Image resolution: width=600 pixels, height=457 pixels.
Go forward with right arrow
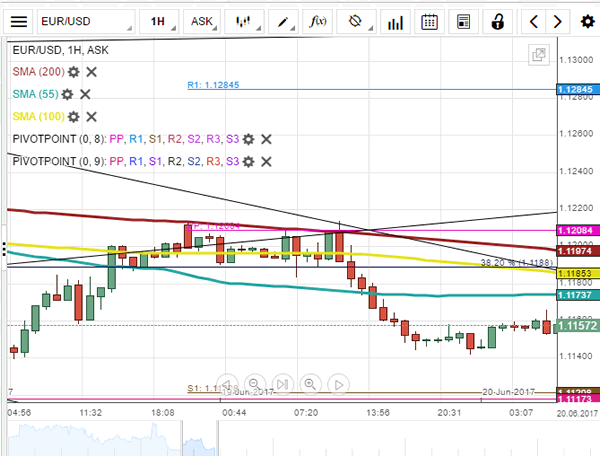point(558,21)
